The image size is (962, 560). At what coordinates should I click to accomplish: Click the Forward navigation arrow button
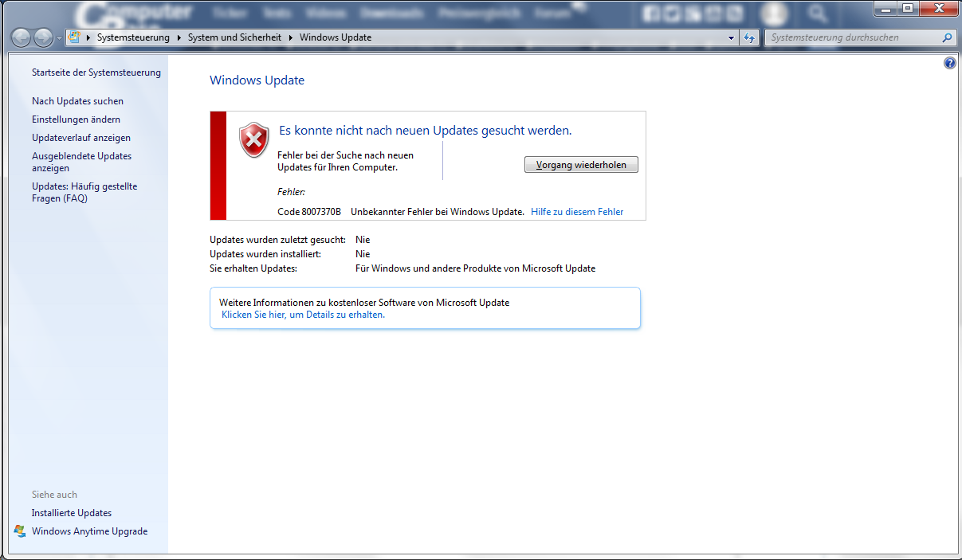point(43,37)
